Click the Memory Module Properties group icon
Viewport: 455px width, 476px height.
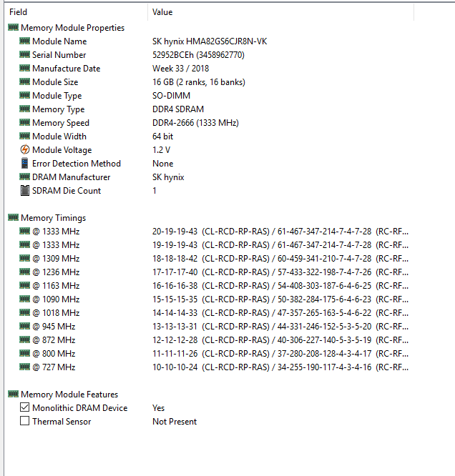[x=13, y=27]
